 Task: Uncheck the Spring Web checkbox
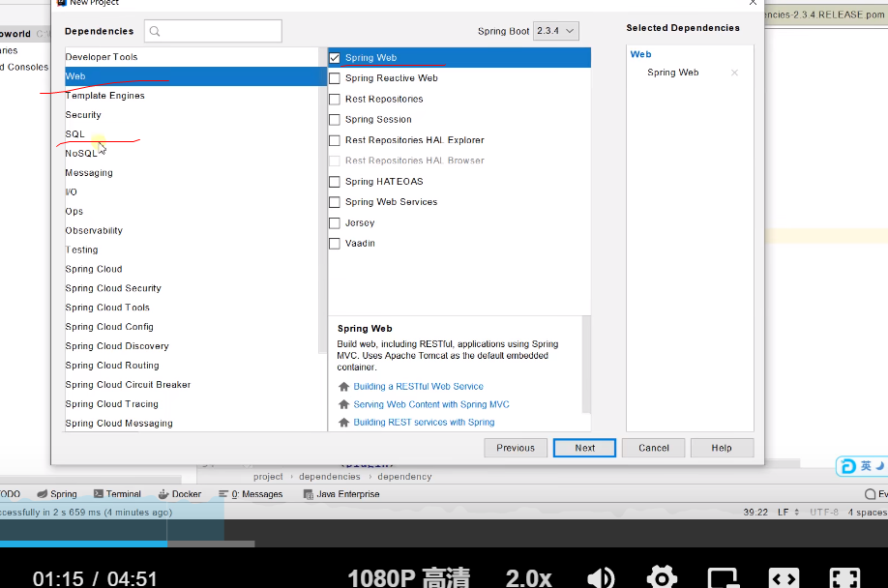(x=335, y=58)
